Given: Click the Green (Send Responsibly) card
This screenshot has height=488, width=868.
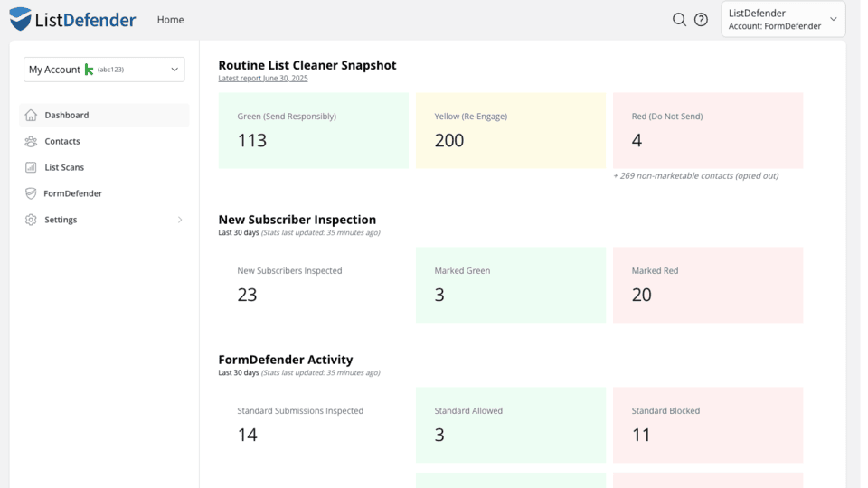Looking at the screenshot, I should click(x=314, y=130).
